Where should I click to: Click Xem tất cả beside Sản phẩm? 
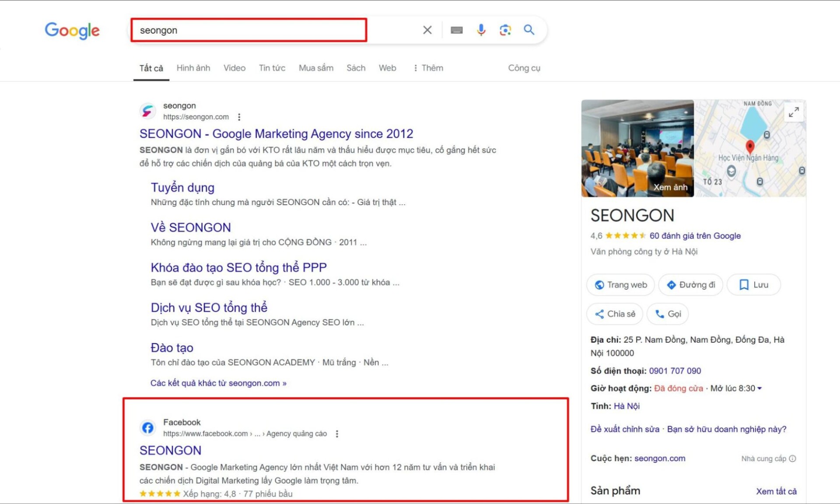click(x=776, y=491)
